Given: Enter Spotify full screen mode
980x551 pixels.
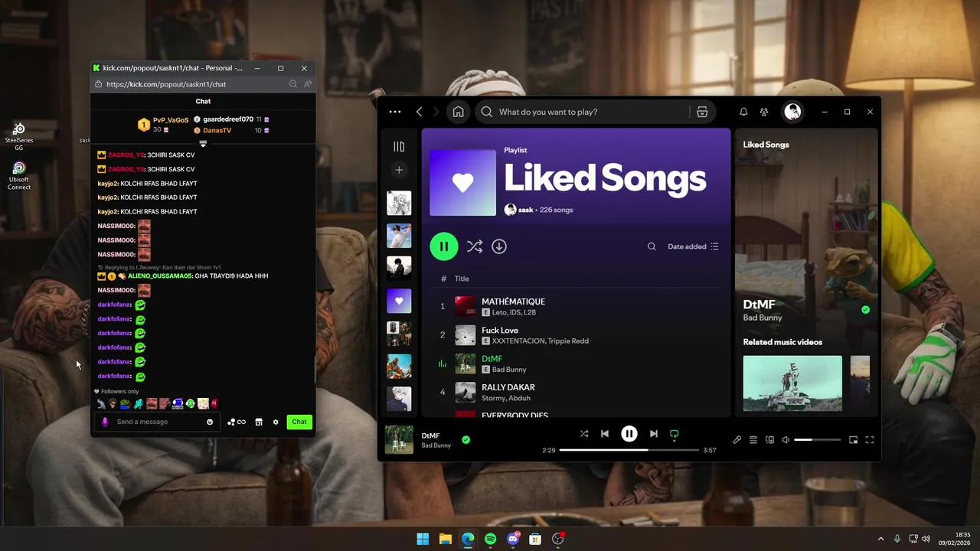Looking at the screenshot, I should [870, 440].
